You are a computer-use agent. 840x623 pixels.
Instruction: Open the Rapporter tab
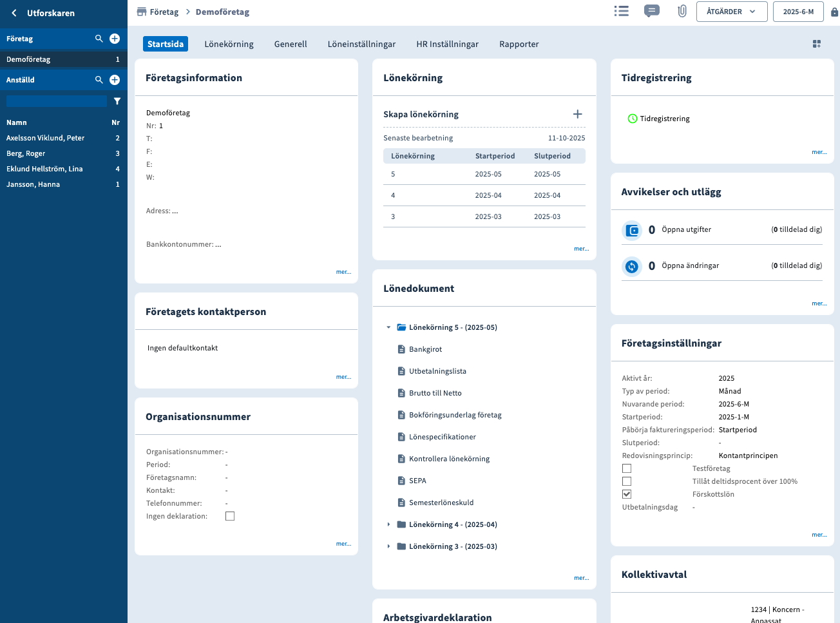(x=519, y=44)
